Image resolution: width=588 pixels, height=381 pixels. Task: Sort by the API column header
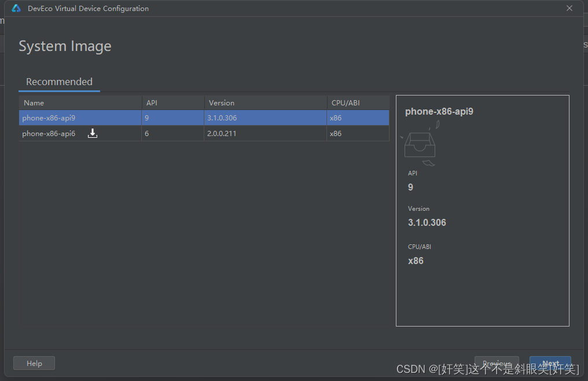pos(173,103)
